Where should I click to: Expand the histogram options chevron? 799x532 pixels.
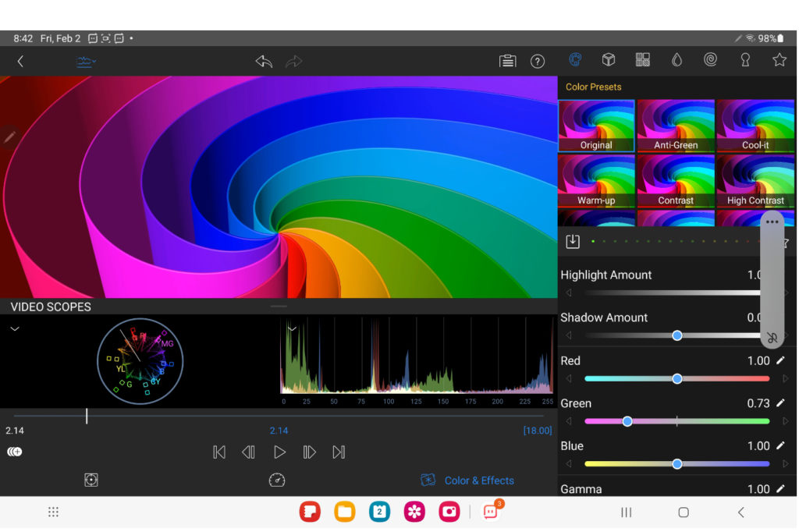pos(292,328)
